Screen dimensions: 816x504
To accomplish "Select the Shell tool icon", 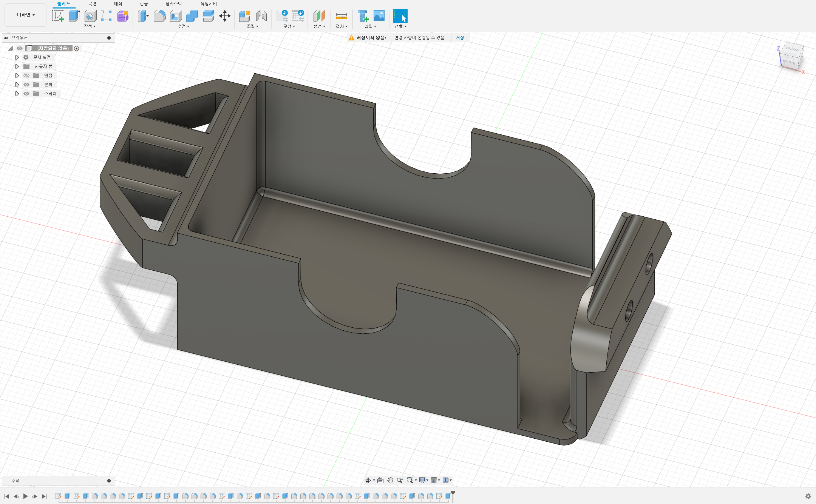I will point(176,16).
